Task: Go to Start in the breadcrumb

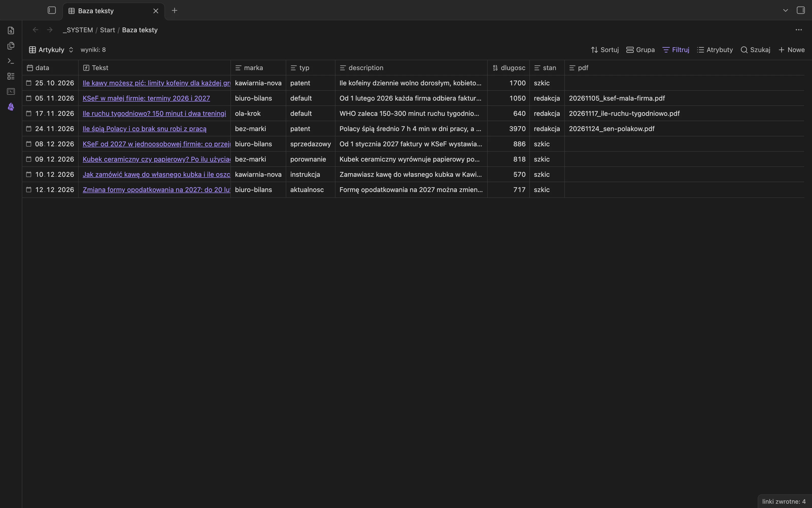Action: tap(107, 30)
